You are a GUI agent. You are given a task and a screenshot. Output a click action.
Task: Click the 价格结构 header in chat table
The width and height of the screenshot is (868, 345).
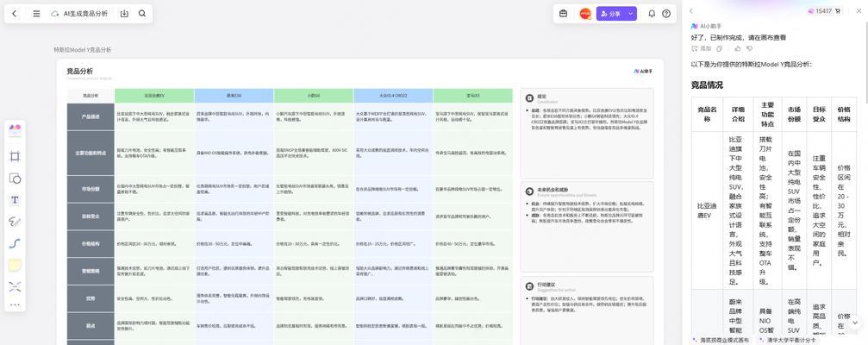click(844, 114)
